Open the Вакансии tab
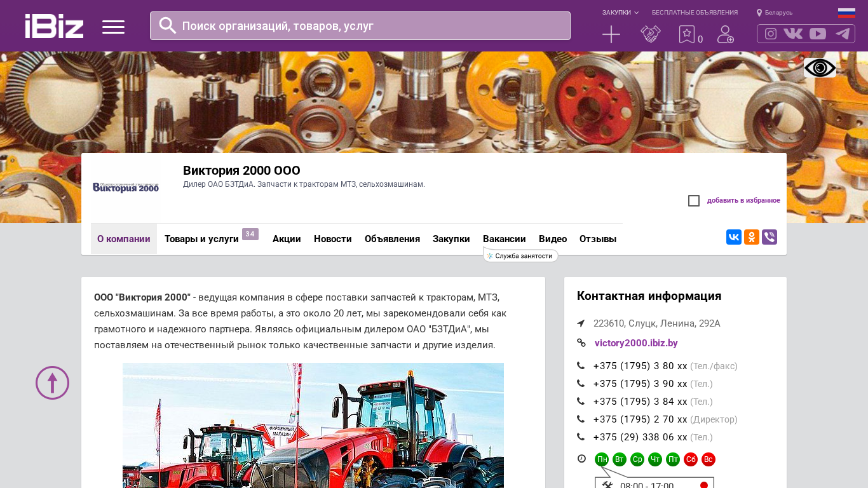Viewport: 868px width, 488px height. (x=505, y=239)
